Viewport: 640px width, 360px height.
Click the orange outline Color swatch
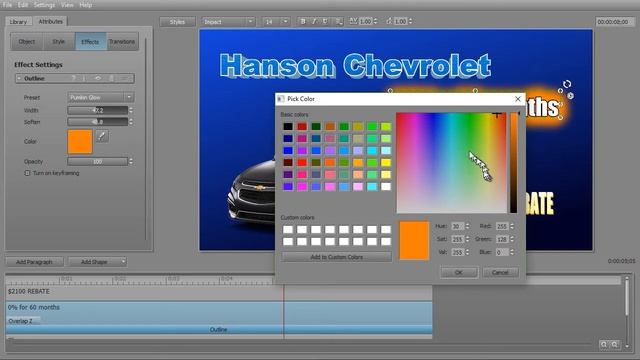coord(80,142)
